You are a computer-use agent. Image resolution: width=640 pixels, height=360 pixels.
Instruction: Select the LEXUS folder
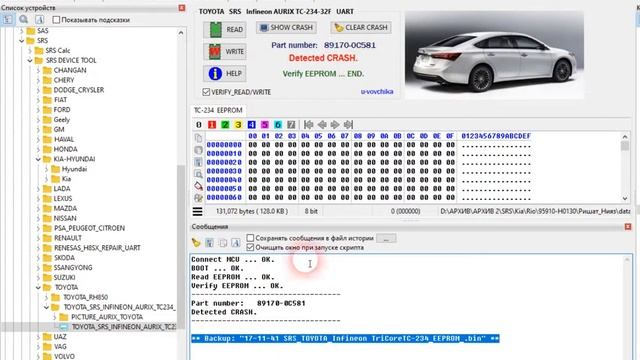tap(62, 198)
